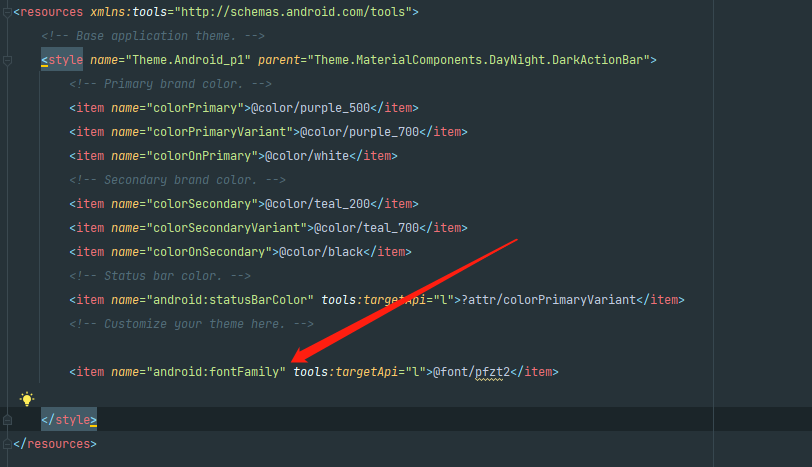Image resolution: width=812 pixels, height=467 pixels.
Task: Click the highlighted closing style tag
Action: pyautogui.click(x=69, y=420)
